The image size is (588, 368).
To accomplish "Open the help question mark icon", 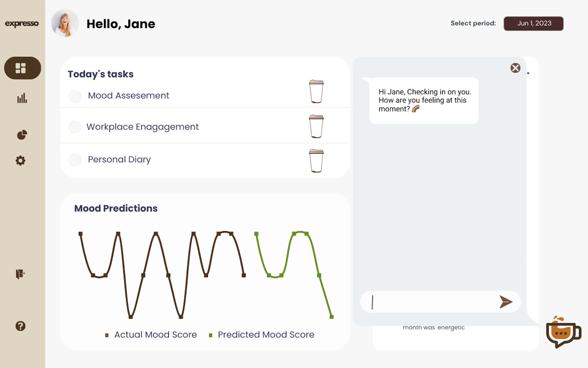I will [x=20, y=326].
